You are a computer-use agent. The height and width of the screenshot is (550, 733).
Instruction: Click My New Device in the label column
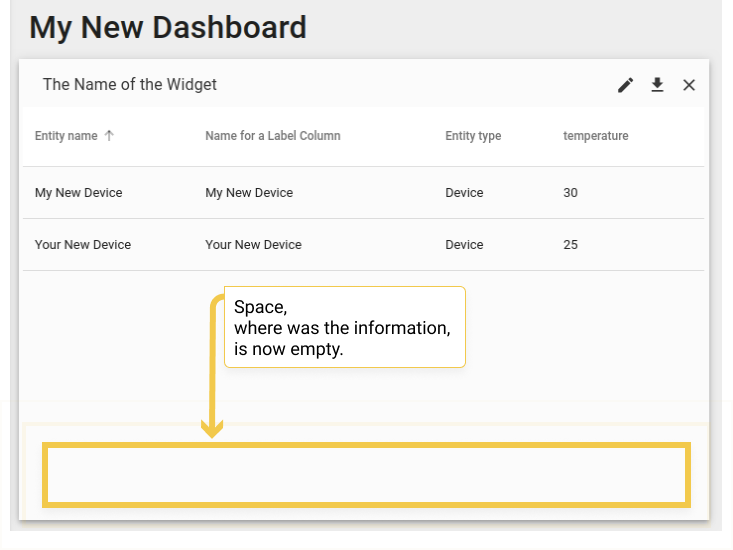[249, 193]
